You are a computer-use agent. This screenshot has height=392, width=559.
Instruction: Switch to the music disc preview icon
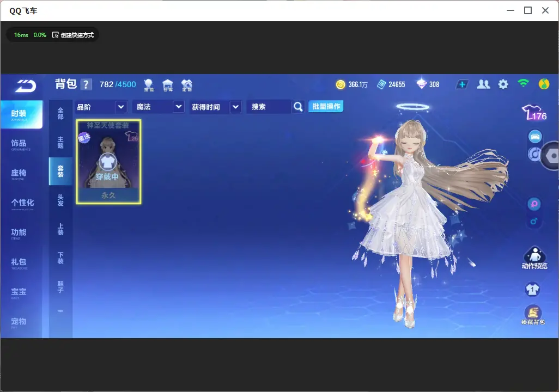[x=533, y=154]
